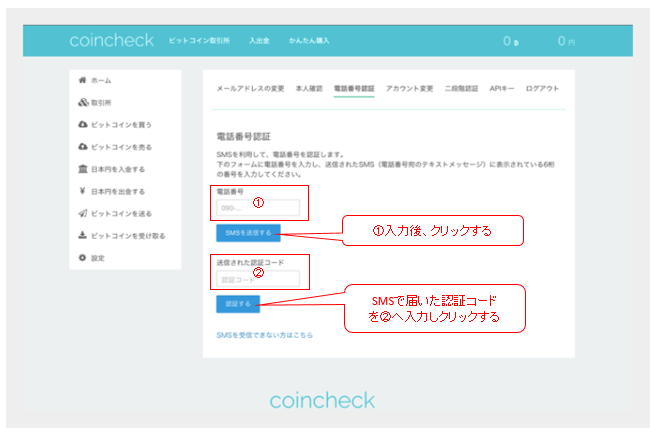Switch to アカウント変更 tab
The image size is (657, 435).
coord(409,88)
